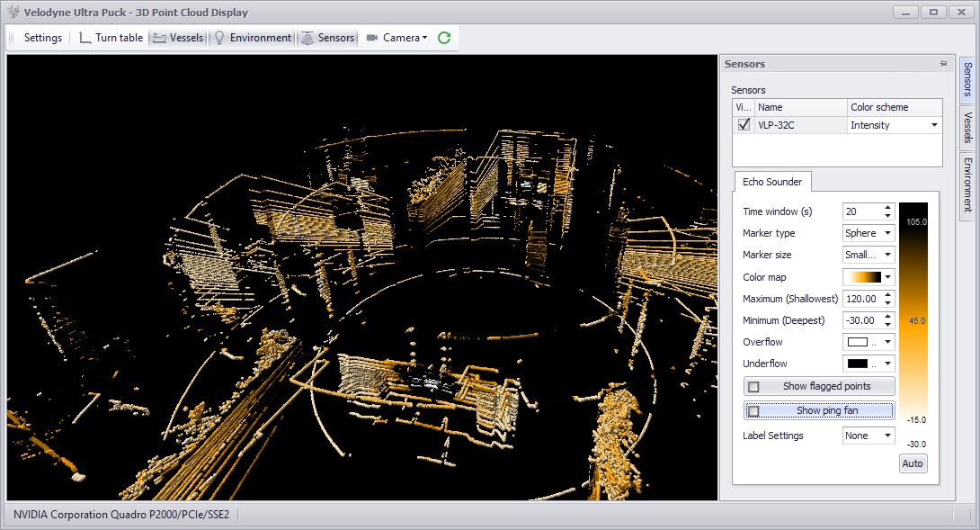The width and height of the screenshot is (980, 530).
Task: Open the Camera toolbar menu
Action: click(396, 38)
